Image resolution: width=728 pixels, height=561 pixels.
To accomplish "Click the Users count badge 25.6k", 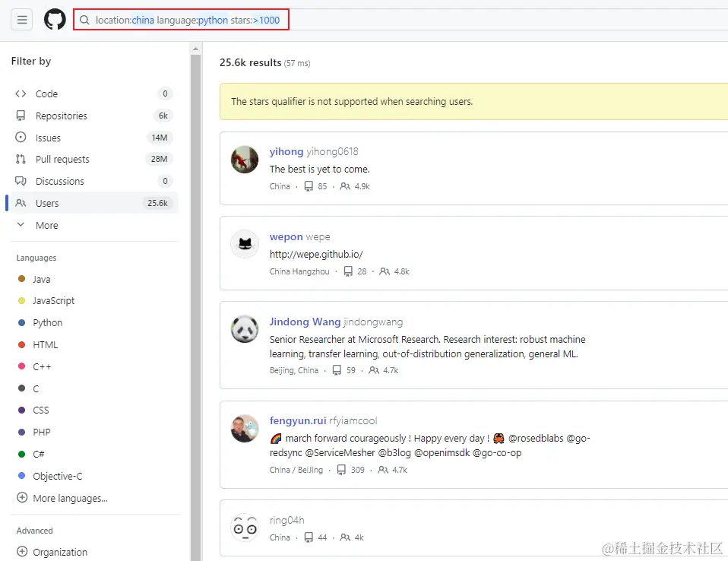I will 158,203.
